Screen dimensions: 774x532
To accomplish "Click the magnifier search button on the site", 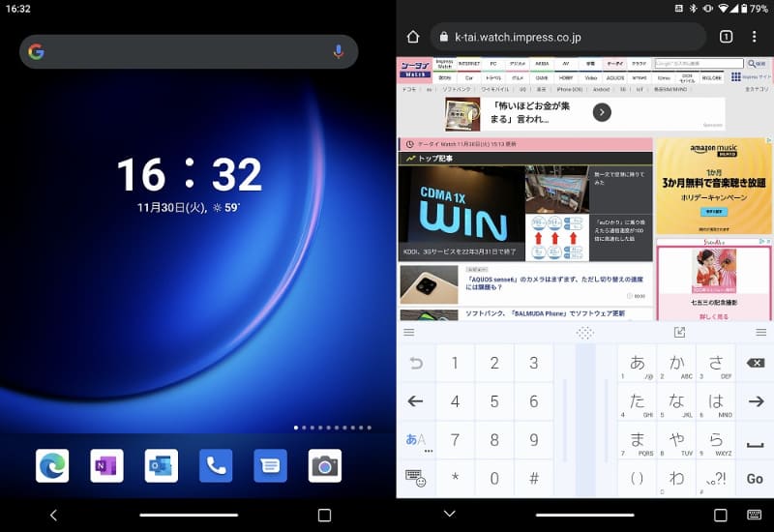I will click(757, 64).
